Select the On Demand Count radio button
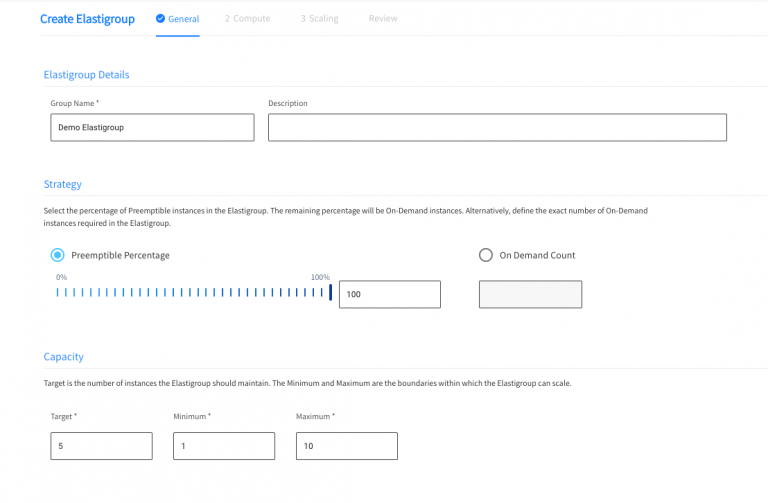The image size is (768, 503). coord(486,255)
